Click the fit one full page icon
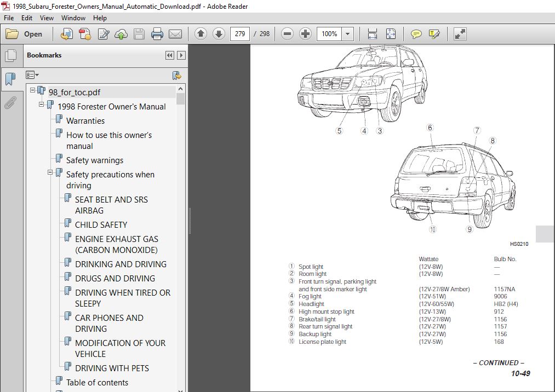The height and width of the screenshot is (392, 555). [x=391, y=34]
